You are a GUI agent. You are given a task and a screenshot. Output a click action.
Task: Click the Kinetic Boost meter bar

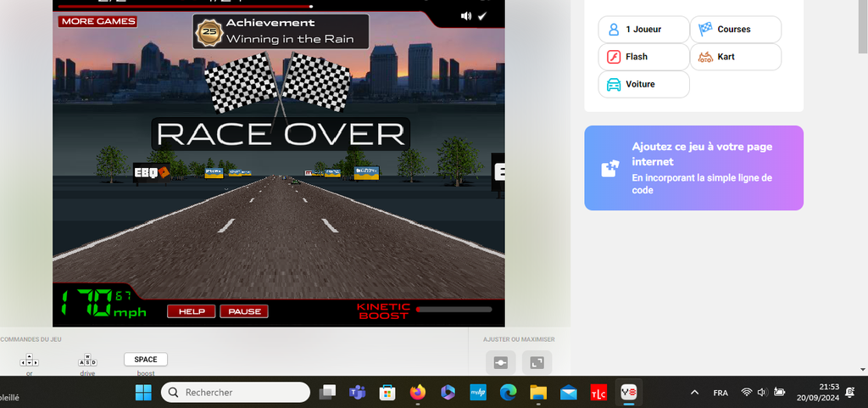pos(453,310)
